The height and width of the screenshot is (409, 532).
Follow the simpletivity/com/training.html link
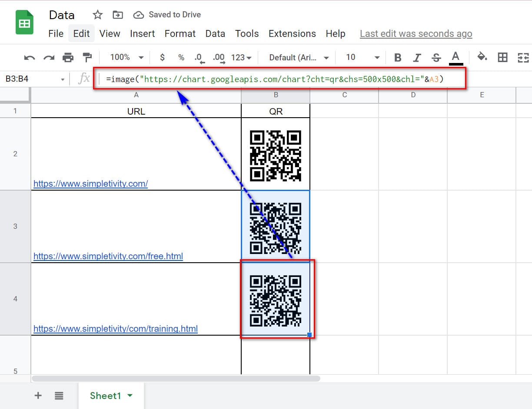[x=116, y=329]
